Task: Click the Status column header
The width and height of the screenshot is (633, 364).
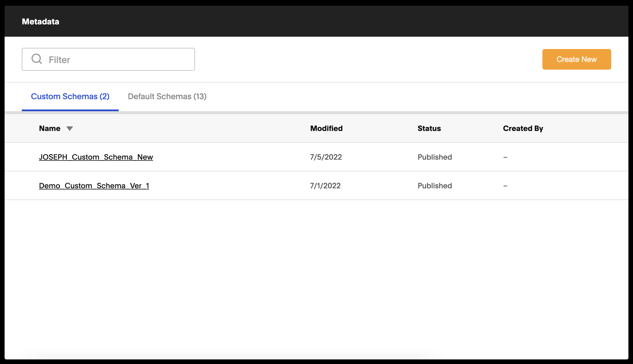Action: [x=429, y=128]
